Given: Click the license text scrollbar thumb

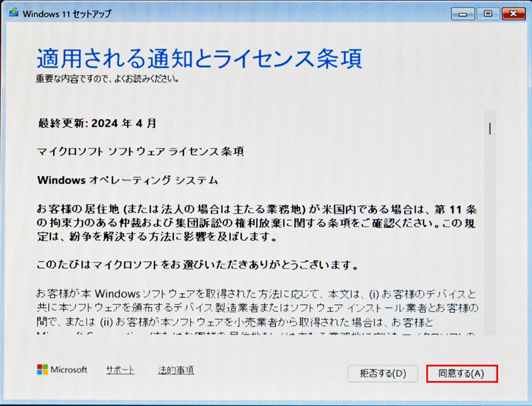Looking at the screenshot, I should tap(490, 128).
